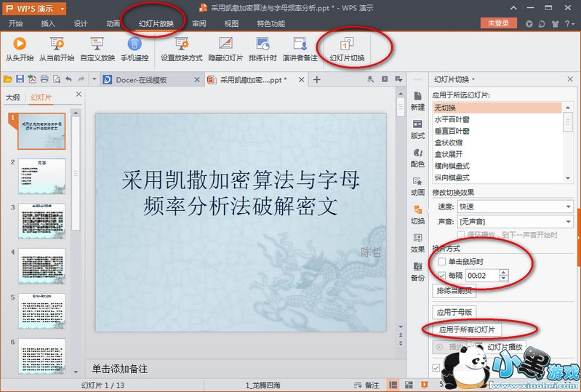Screen dimensions: 581x392
Task: Select slide 3 thumbnail
Action: [x=42, y=221]
